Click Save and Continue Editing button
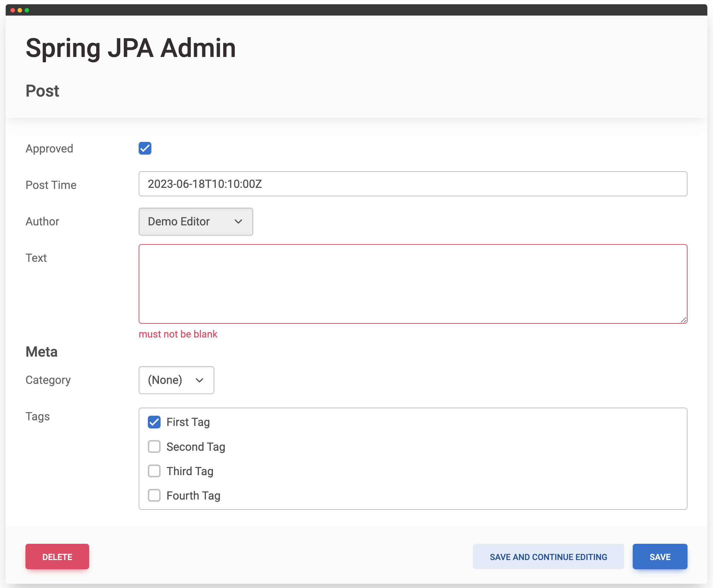This screenshot has width=713, height=588. 548,557
